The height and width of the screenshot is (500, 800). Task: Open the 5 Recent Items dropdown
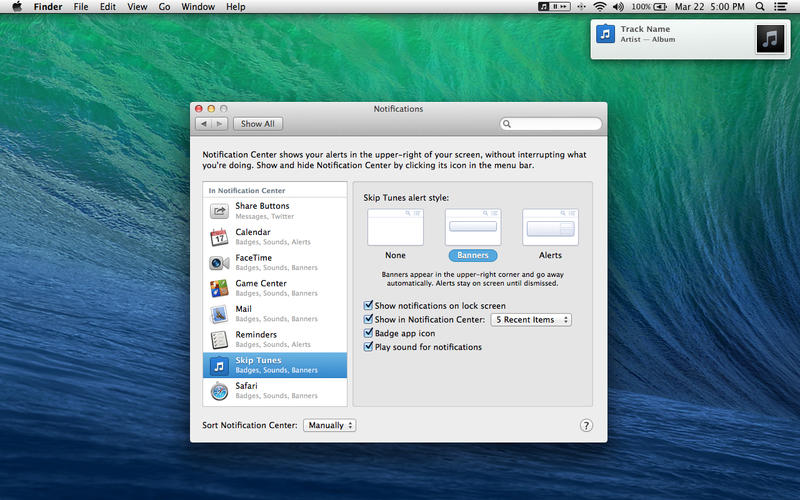[531, 319]
